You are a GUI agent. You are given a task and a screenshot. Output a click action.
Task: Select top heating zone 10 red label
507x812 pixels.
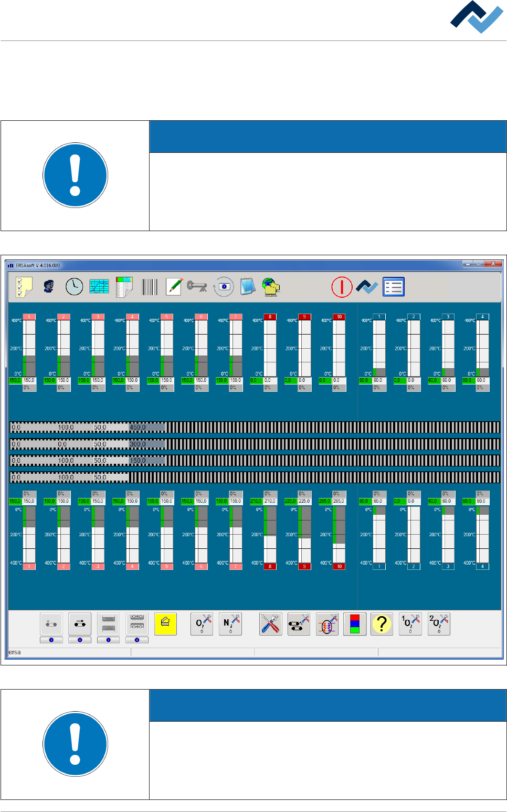pos(339,317)
